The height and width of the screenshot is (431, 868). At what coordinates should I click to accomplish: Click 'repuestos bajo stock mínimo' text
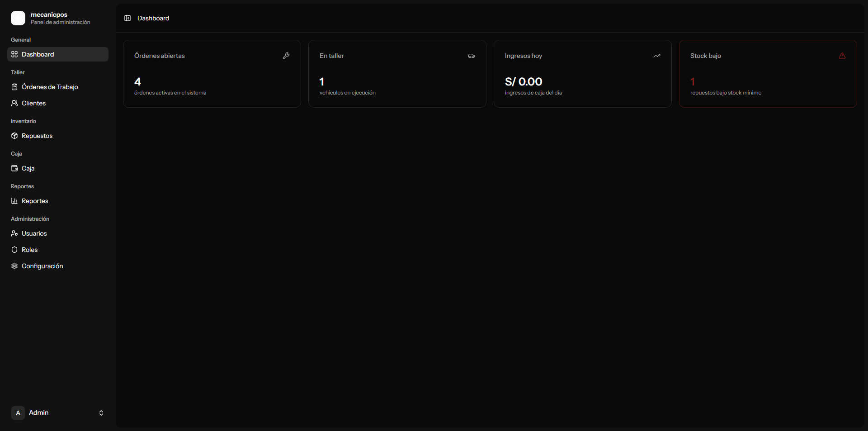726,93
